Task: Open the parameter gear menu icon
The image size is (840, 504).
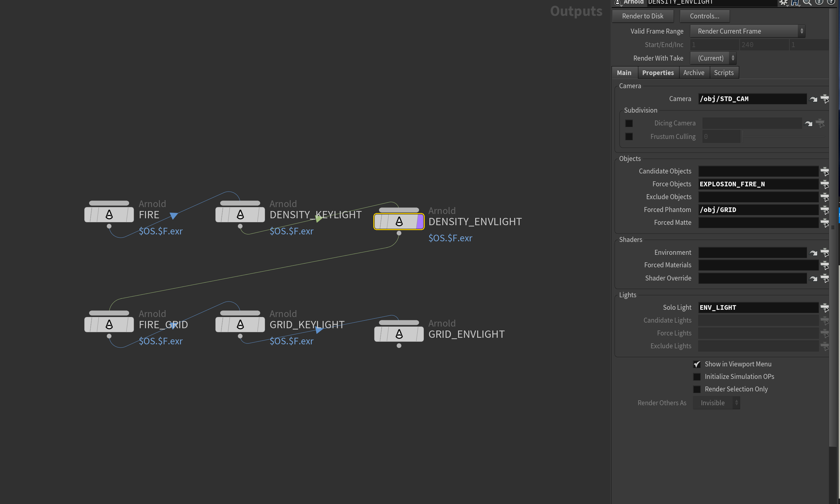Action: pyautogui.click(x=783, y=3)
